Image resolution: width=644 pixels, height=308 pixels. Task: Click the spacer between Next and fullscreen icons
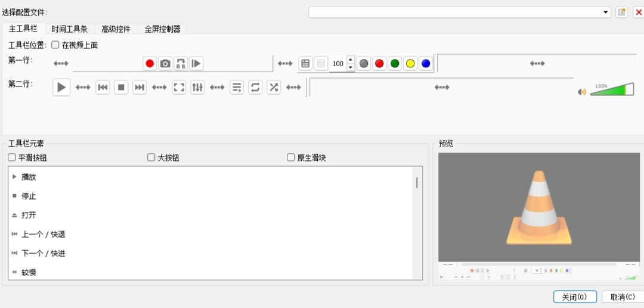[x=159, y=88]
